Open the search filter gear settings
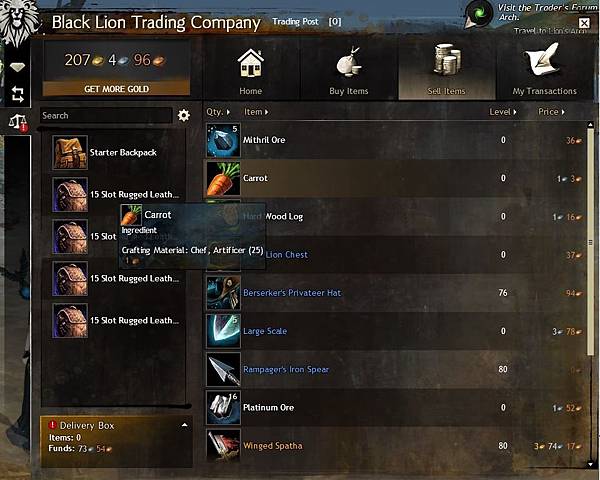The height and width of the screenshot is (480, 600). point(184,115)
